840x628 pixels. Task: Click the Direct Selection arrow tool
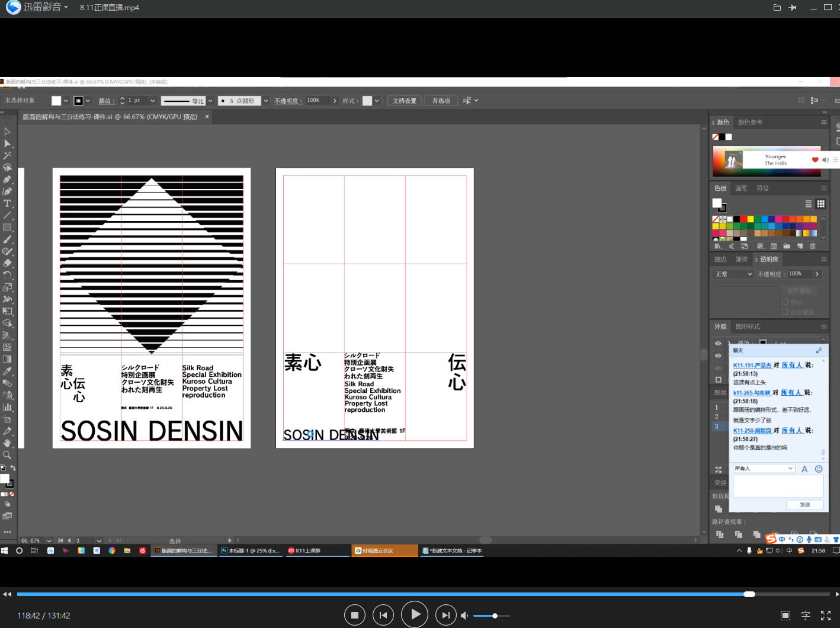[x=7, y=143]
